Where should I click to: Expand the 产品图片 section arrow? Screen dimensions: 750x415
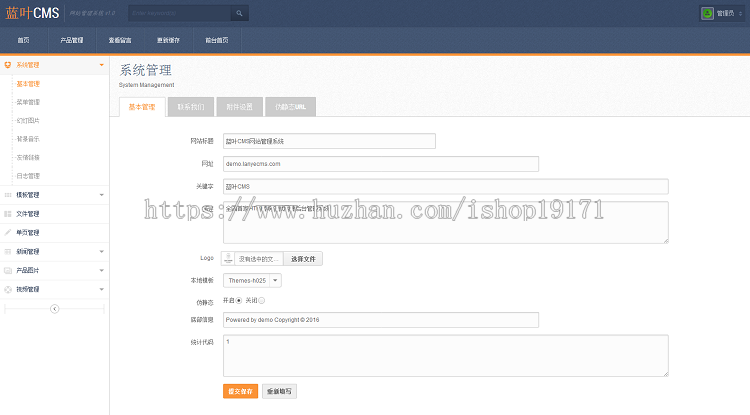click(x=101, y=271)
